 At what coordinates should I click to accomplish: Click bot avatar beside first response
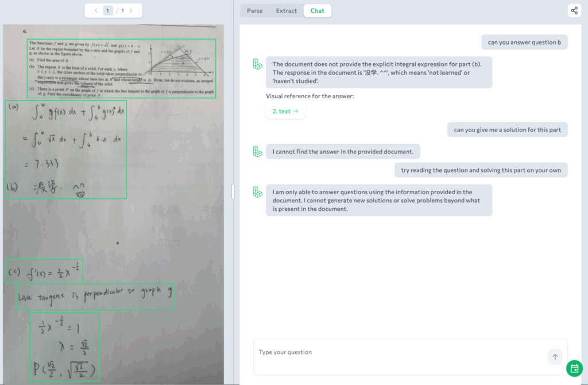point(258,64)
